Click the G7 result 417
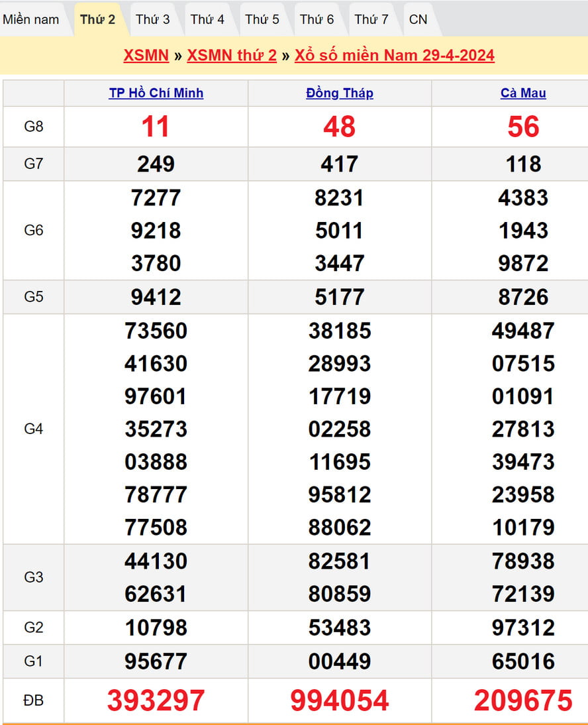This screenshot has height=725, width=588. [340, 164]
